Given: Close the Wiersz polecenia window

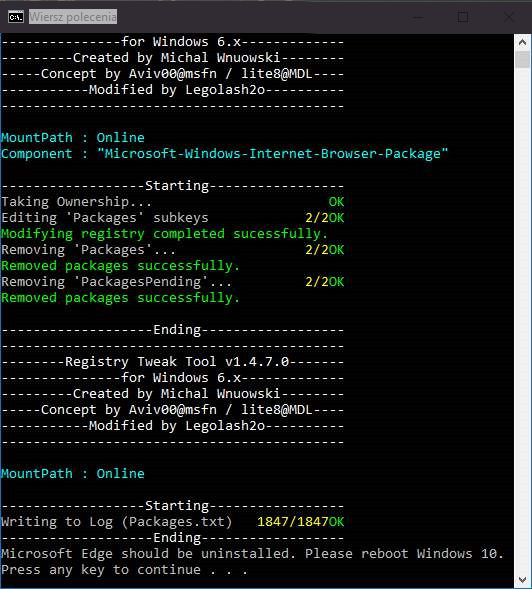Looking at the screenshot, I should tap(509, 17).
